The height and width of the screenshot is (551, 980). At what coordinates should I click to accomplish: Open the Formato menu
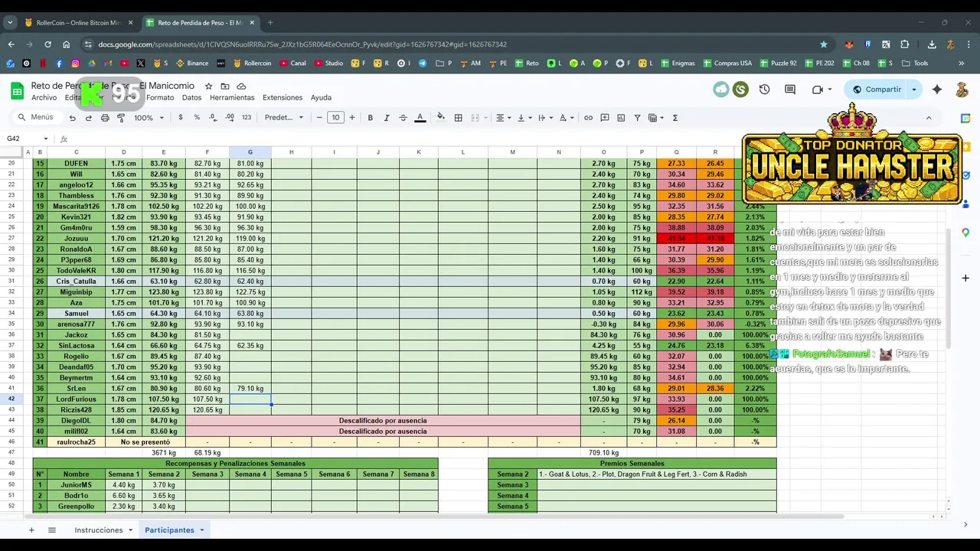(x=160, y=98)
